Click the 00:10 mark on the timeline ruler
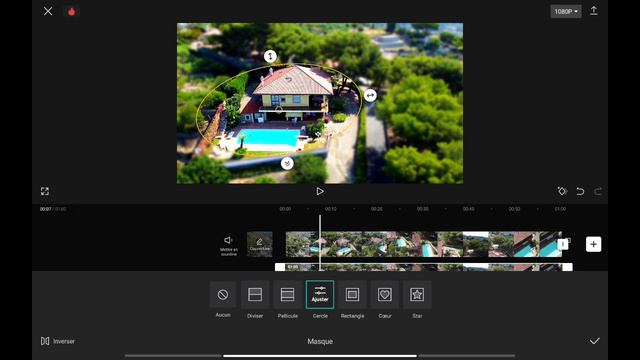 point(331,209)
